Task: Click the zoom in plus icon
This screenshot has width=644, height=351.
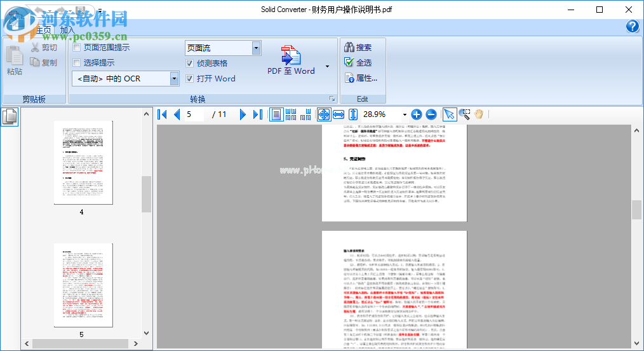Action: click(417, 114)
